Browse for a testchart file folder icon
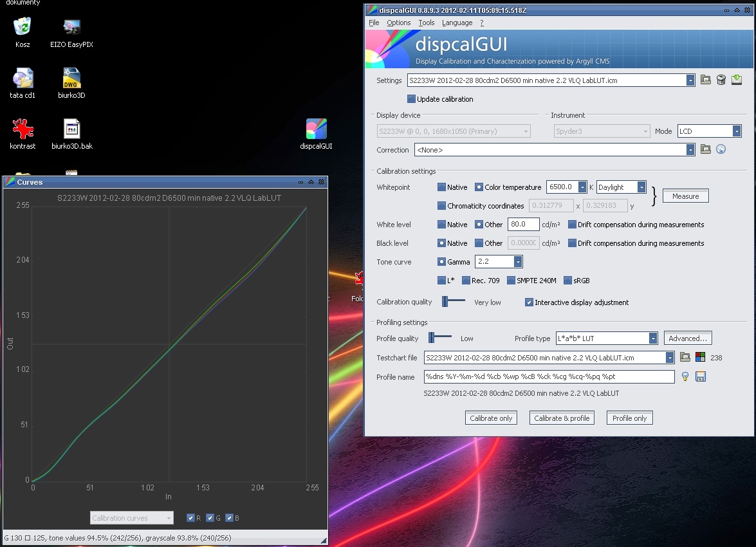 [x=685, y=357]
